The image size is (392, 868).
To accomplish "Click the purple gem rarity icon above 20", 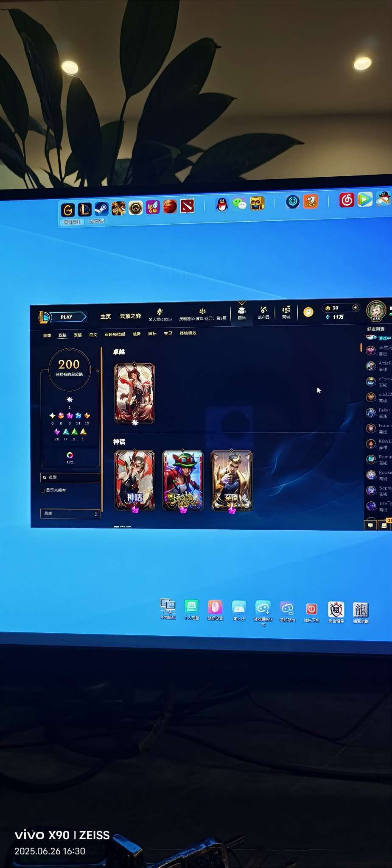I will (57, 431).
